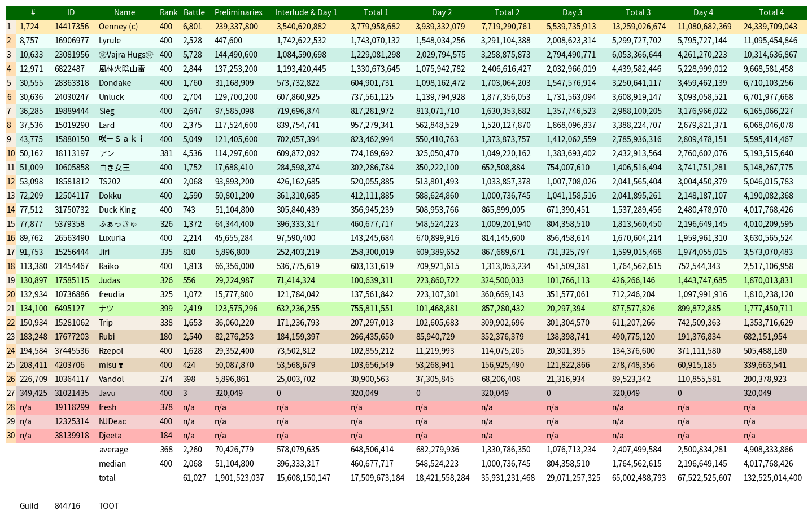812x519 pixels.
Task: Select Day 4 value 11,080,682,369
Action: 705,27
